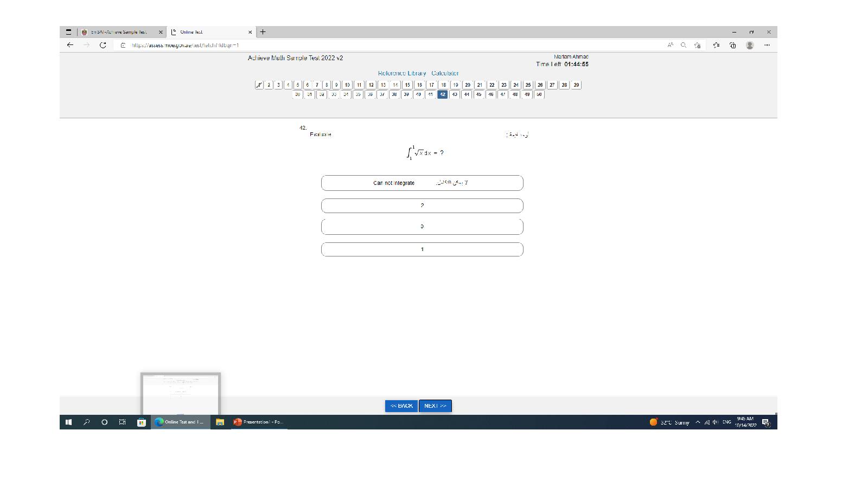The height and width of the screenshot is (488, 868).
Task: Open the browser tab actions menu
Action: pyautogui.click(x=68, y=32)
